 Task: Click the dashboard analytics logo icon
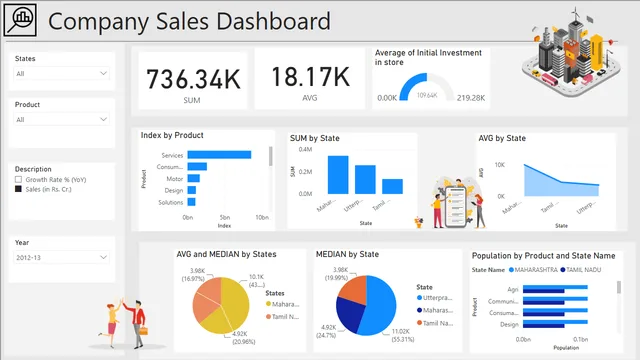tap(20, 20)
